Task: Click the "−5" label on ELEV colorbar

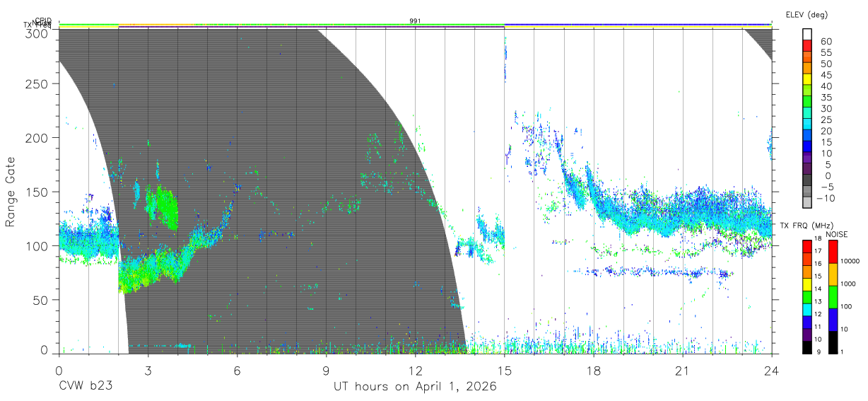Action: pos(827,187)
